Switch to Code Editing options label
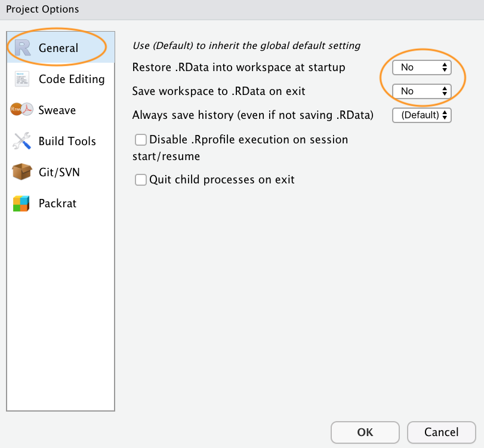The image size is (484, 448). pos(72,79)
